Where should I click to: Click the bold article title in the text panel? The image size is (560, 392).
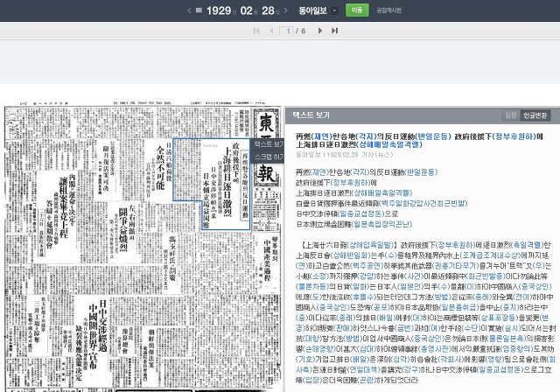click(x=419, y=140)
